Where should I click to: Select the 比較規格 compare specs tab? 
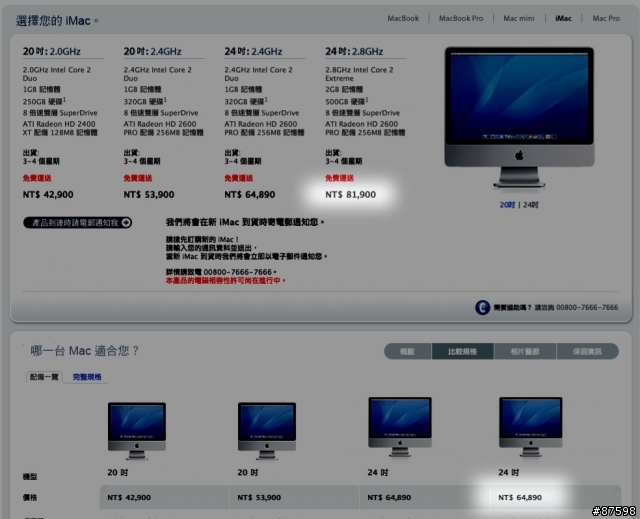[462, 351]
